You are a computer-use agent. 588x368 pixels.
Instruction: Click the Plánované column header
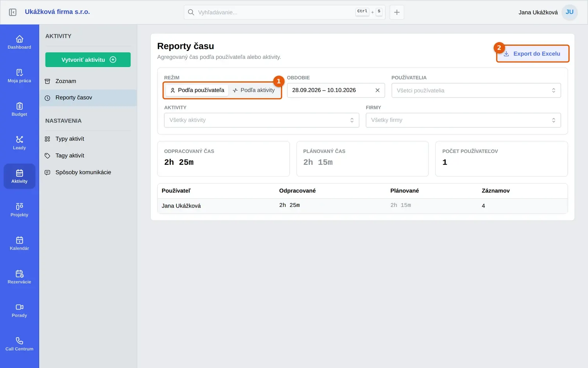[x=405, y=191]
